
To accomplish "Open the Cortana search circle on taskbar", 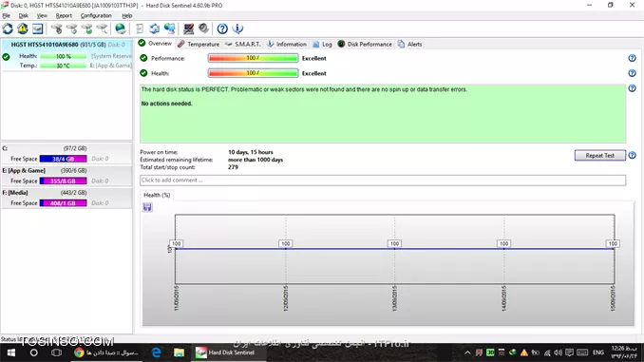I will pyautogui.click(x=33, y=352).
